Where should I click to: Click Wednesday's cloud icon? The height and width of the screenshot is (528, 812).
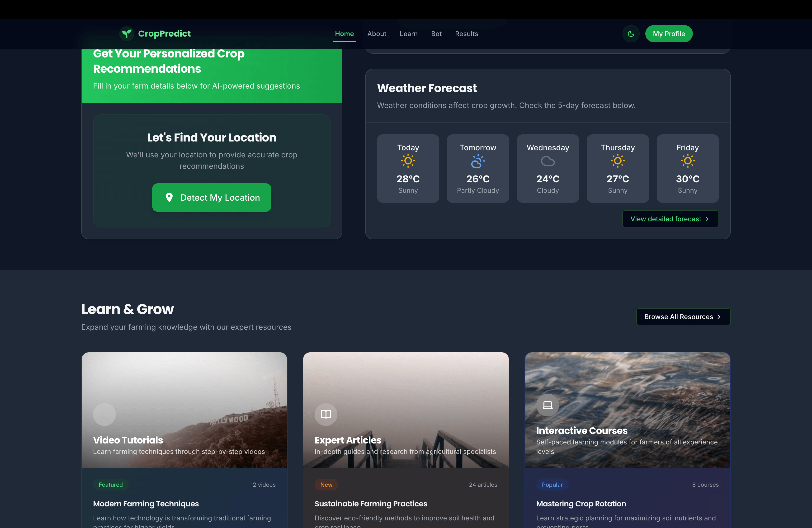point(548,161)
